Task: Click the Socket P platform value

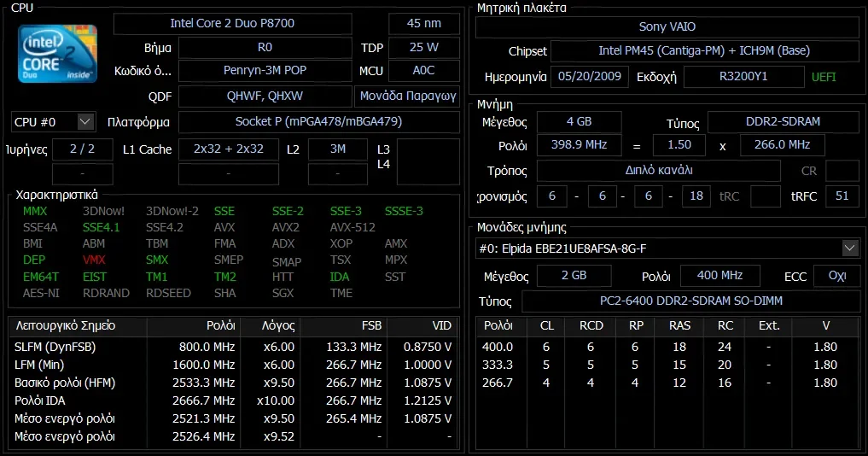Action: tap(319, 122)
